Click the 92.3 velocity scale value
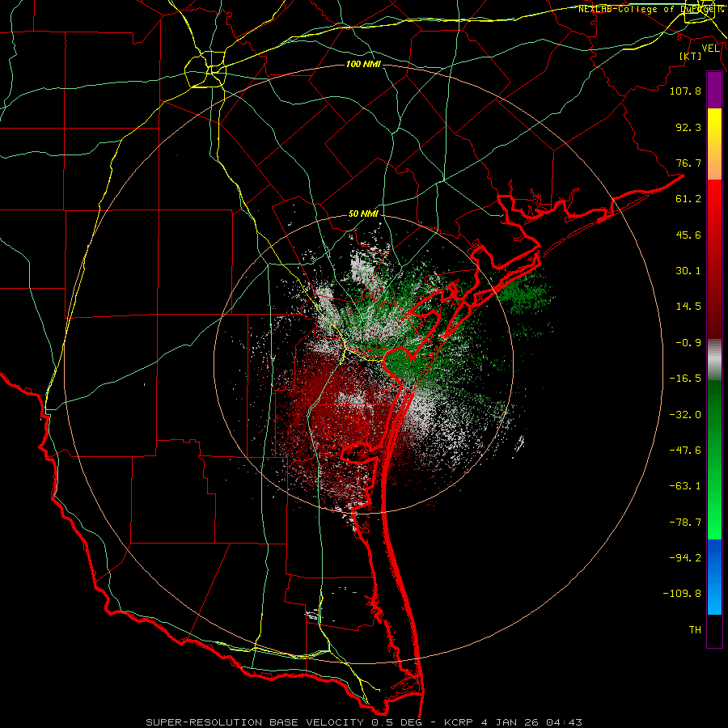Viewport: 728px width, 728px height. point(688,127)
